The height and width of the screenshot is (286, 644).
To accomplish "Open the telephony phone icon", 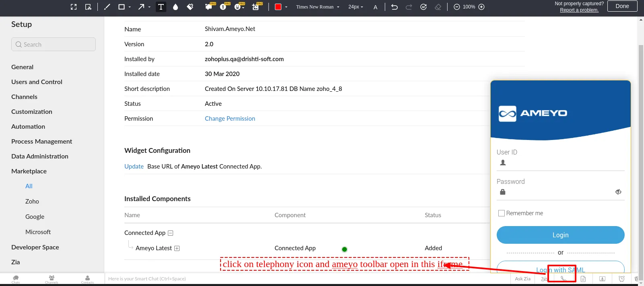I will click(x=563, y=279).
